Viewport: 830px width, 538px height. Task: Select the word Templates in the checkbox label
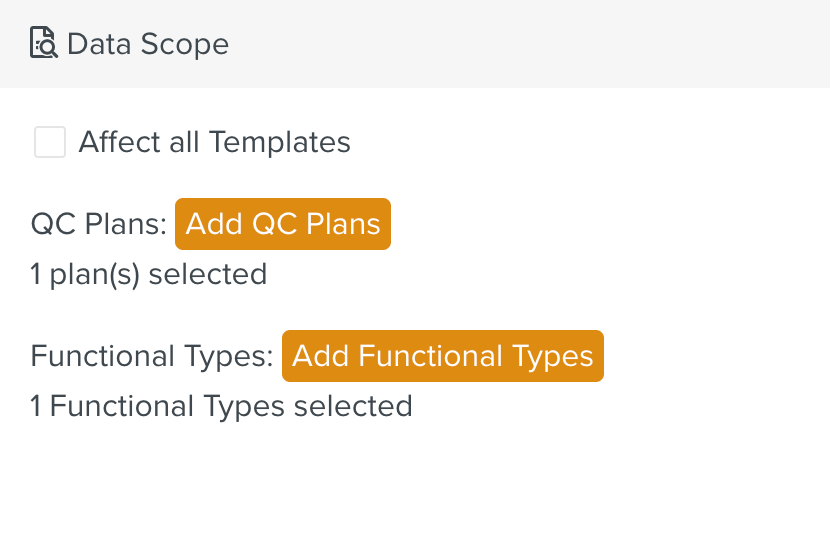pyautogui.click(x=280, y=142)
